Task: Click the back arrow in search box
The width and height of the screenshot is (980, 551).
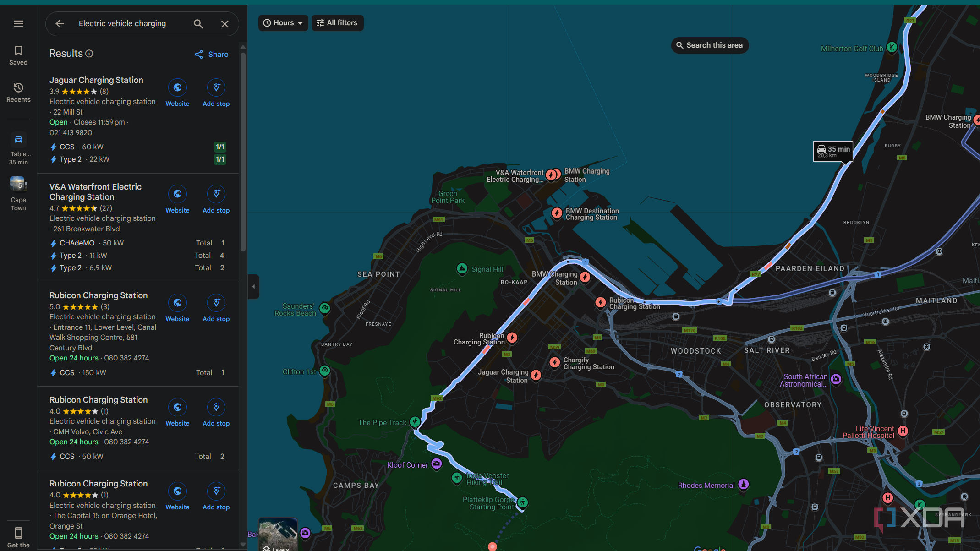Action: pyautogui.click(x=60, y=24)
